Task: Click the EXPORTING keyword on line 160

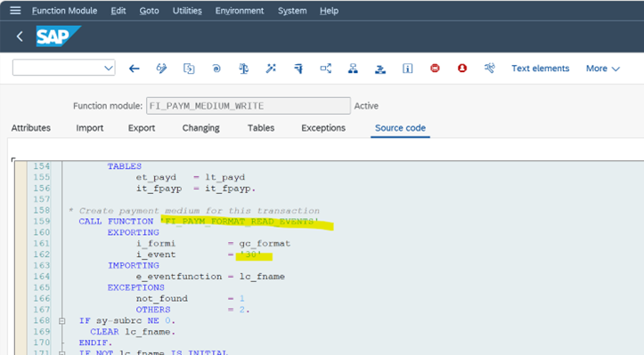Action: [133, 232]
